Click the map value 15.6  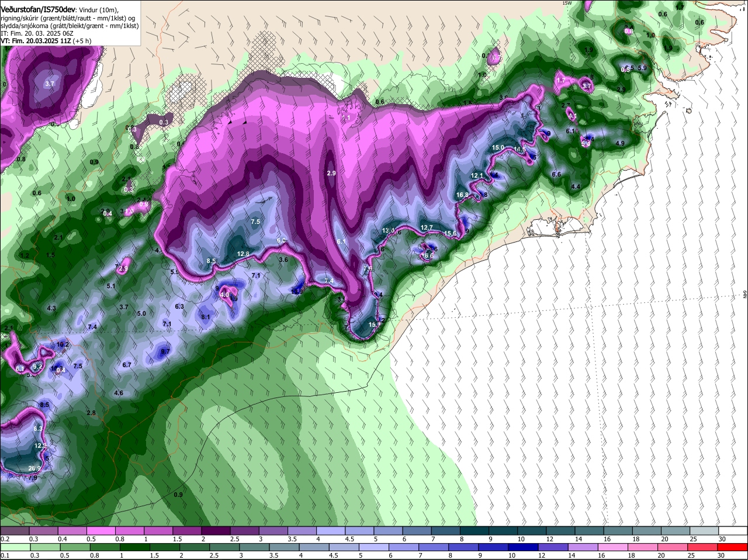pyautogui.click(x=450, y=233)
